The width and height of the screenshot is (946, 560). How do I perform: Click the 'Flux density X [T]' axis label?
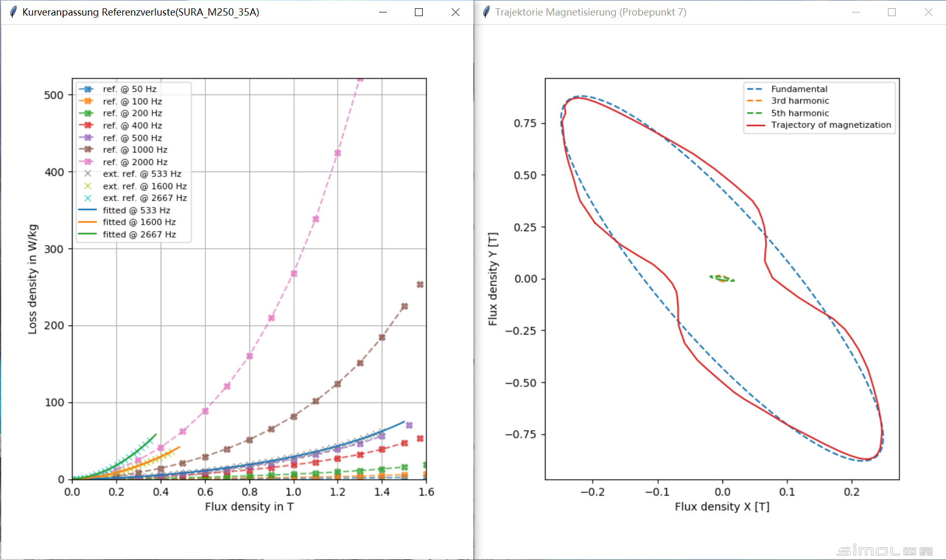point(722,507)
